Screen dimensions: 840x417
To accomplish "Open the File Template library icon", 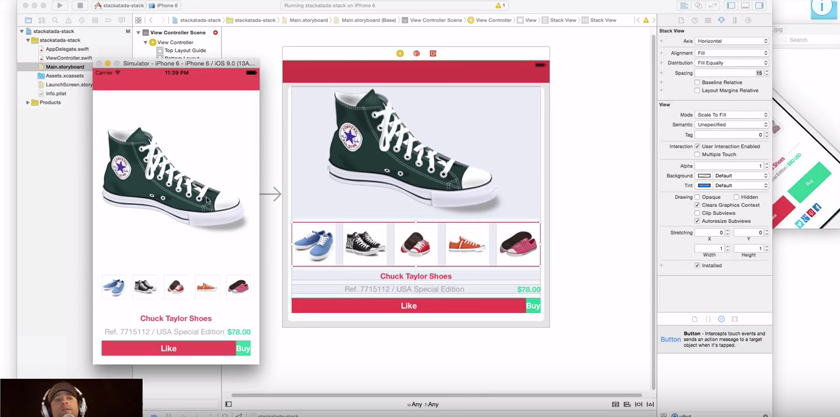I will pyautogui.click(x=694, y=319).
